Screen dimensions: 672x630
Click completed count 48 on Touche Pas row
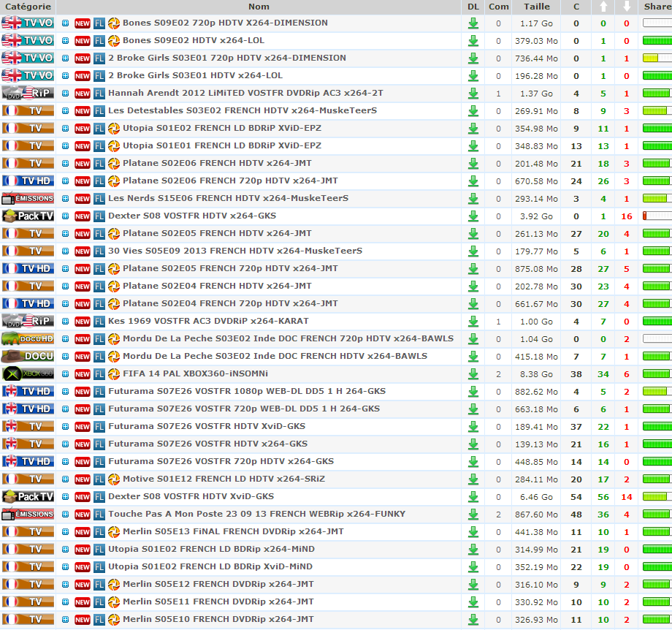[x=576, y=515]
